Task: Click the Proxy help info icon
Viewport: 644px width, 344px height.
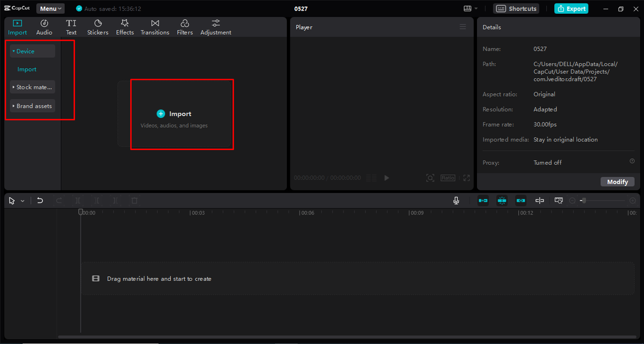Action: [632, 161]
